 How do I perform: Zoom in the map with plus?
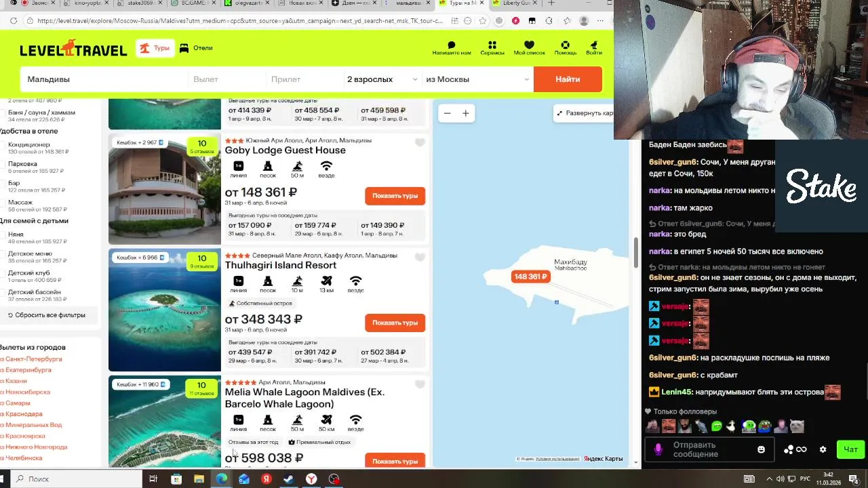(x=465, y=113)
